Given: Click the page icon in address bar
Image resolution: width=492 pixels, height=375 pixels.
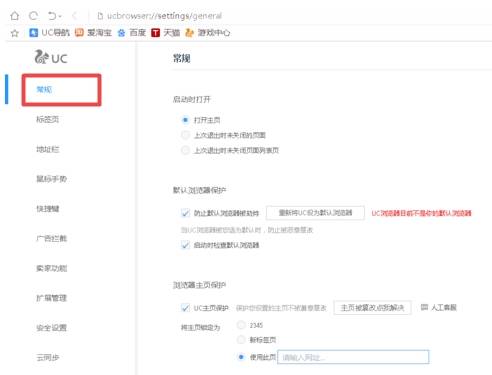Looking at the screenshot, I should click(x=100, y=16).
